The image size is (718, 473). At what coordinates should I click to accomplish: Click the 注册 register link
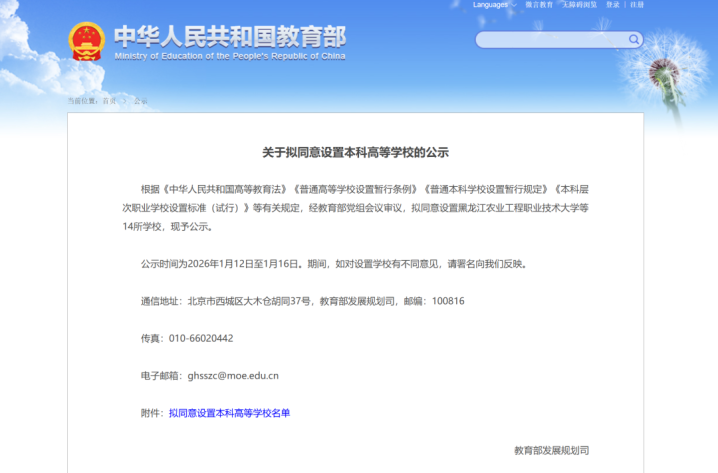point(637,5)
